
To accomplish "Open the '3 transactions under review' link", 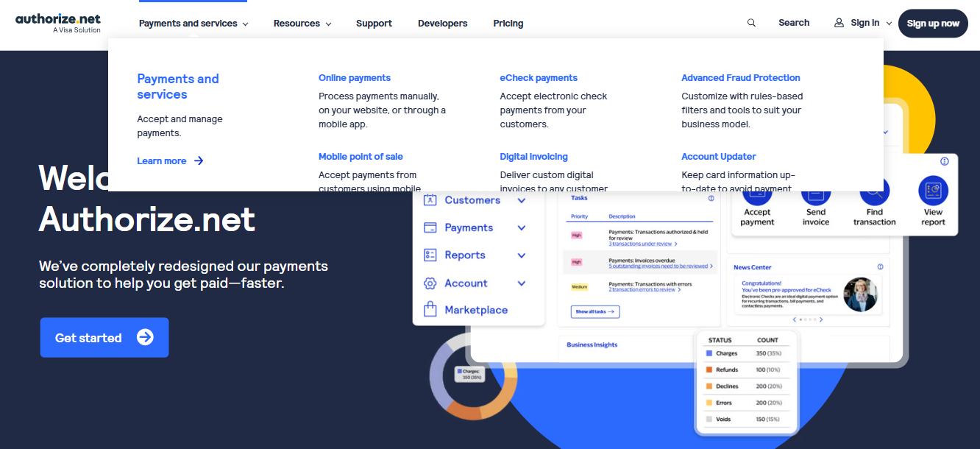I will pyautogui.click(x=643, y=244).
